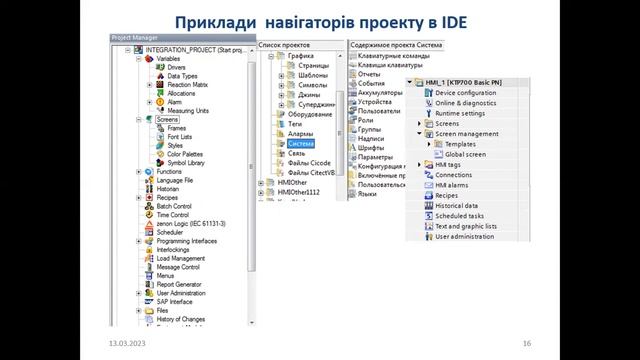The width and height of the screenshot is (640, 360).
Task: Click Список проектов scroll up arrow
Action: [340, 56]
